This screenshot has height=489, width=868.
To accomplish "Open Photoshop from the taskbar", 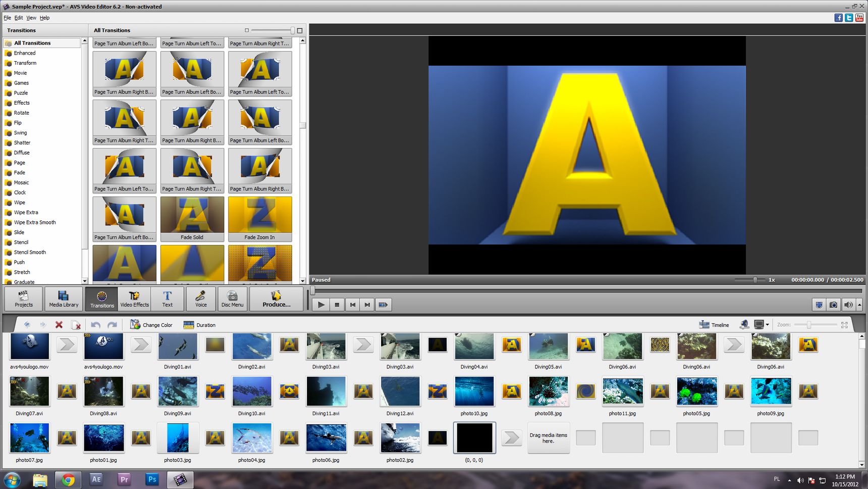I will pos(152,479).
